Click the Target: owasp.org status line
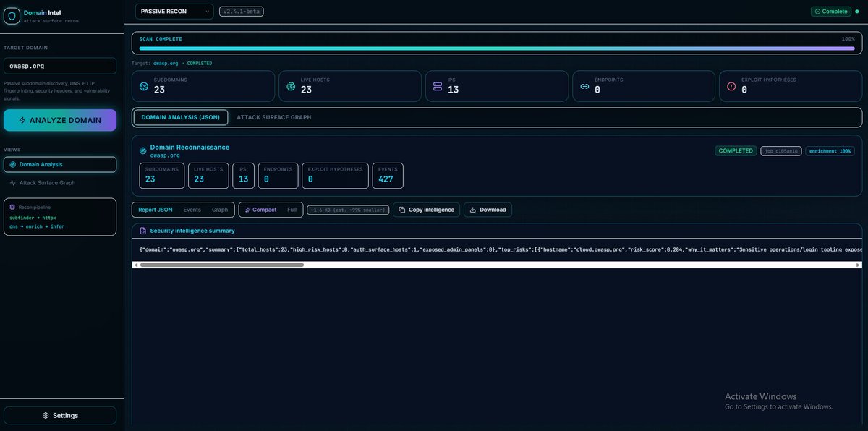The width and height of the screenshot is (868, 431). tap(171, 63)
